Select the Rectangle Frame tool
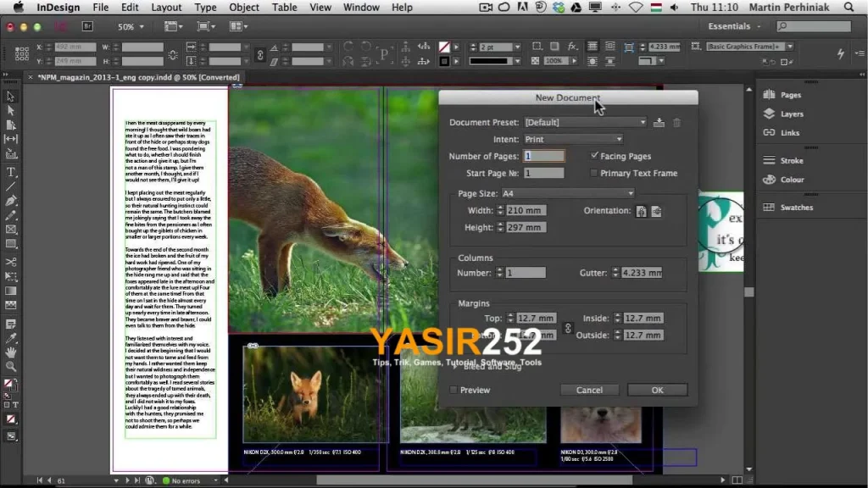868x488 pixels. click(10, 230)
